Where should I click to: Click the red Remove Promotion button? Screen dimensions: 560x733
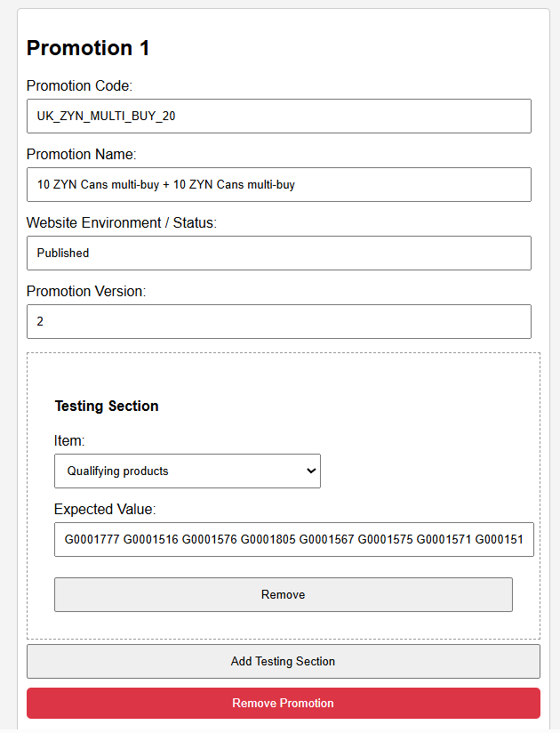(x=283, y=703)
